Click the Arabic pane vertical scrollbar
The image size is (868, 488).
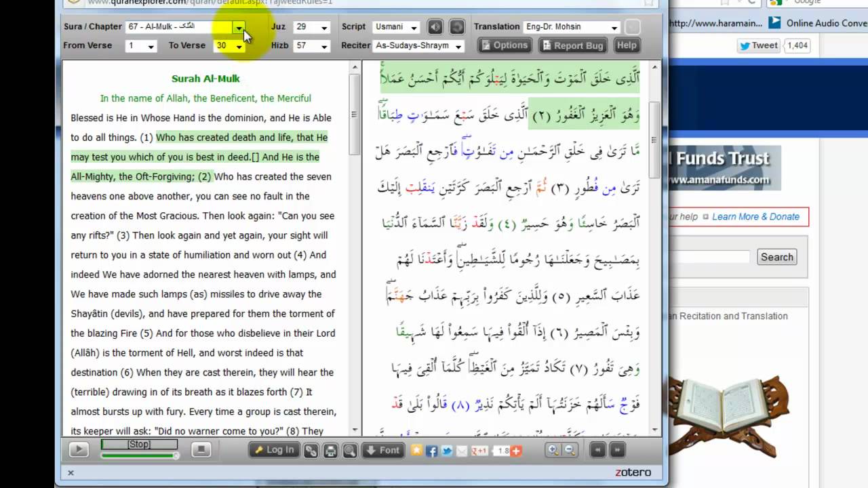[654, 140]
